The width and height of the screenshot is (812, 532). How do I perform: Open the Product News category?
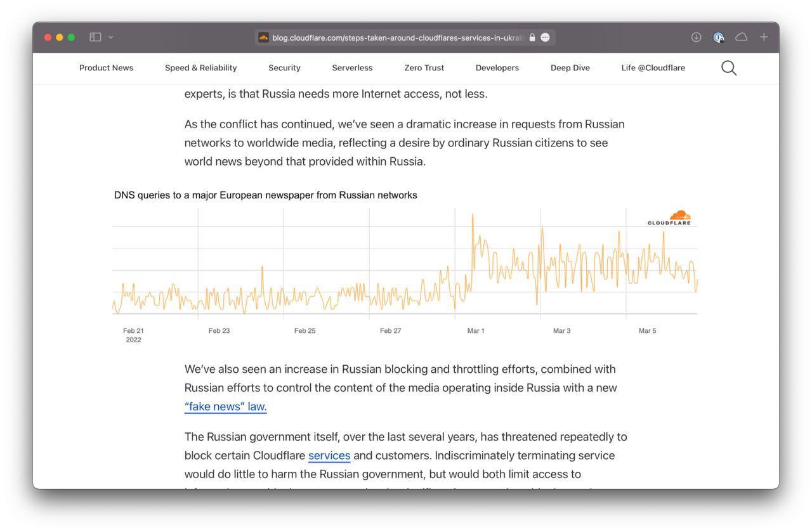pos(107,68)
